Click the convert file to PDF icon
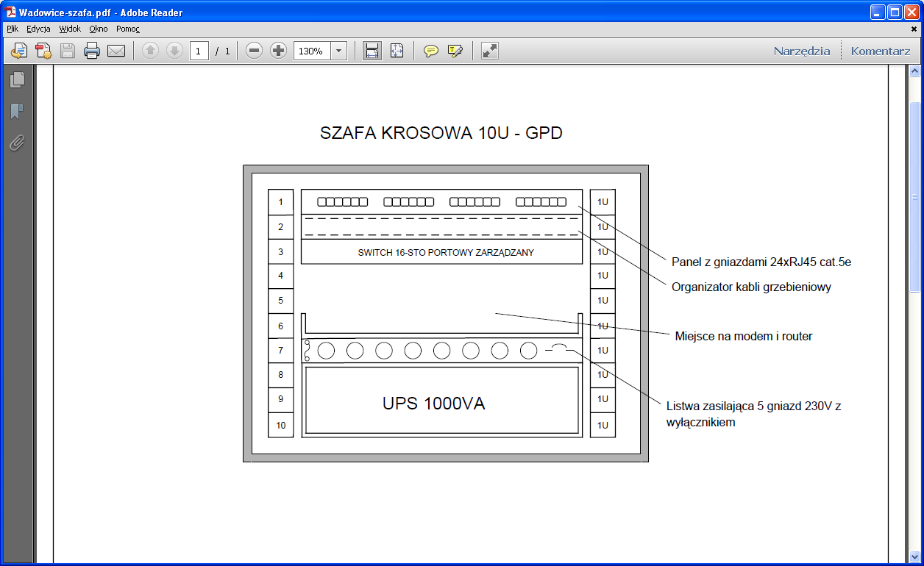This screenshot has height=566, width=924. coord(43,51)
